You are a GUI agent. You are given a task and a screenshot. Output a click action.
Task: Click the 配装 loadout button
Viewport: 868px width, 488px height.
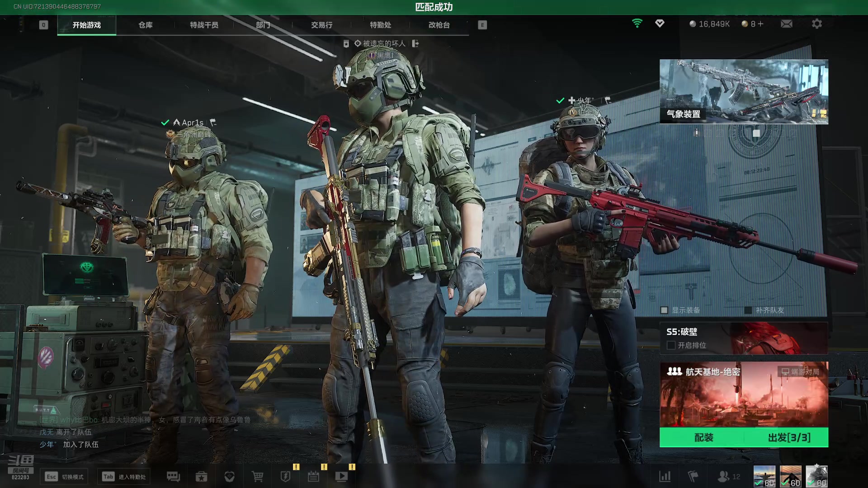(703, 437)
